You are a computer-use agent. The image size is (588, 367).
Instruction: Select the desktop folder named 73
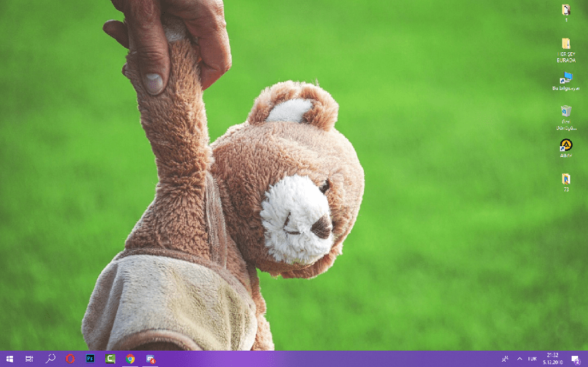(566, 182)
